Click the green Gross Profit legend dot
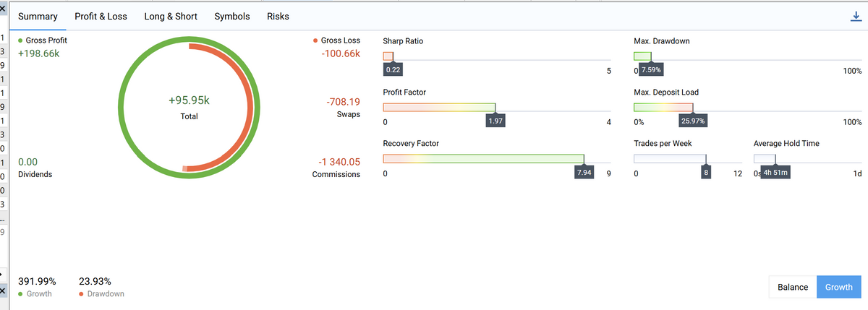Screen dimensions: 868x310 [x=20, y=40]
